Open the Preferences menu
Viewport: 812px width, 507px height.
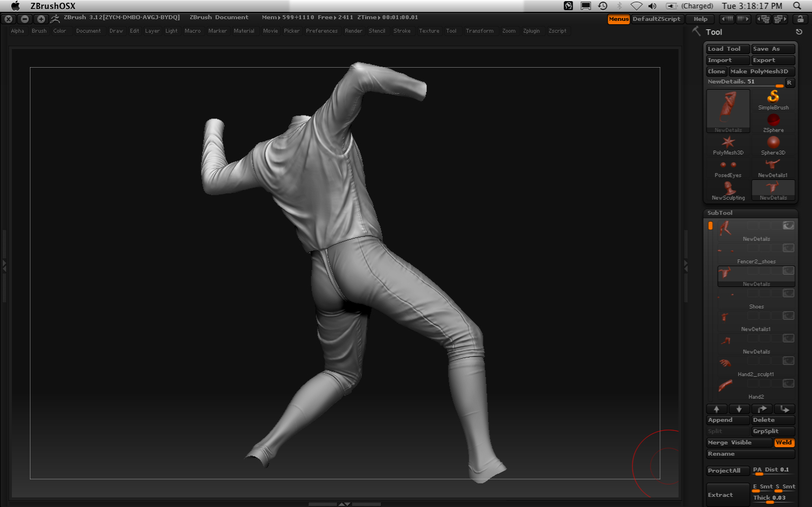point(322,31)
